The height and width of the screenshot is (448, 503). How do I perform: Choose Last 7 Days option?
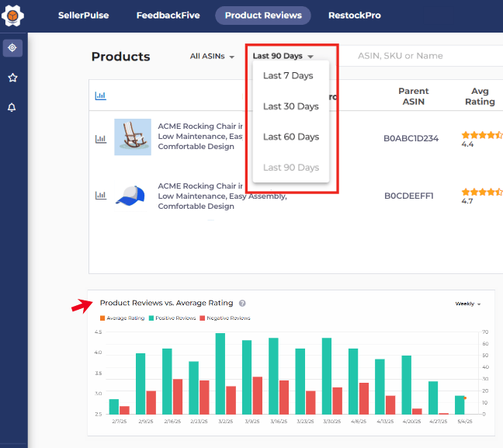coord(288,76)
